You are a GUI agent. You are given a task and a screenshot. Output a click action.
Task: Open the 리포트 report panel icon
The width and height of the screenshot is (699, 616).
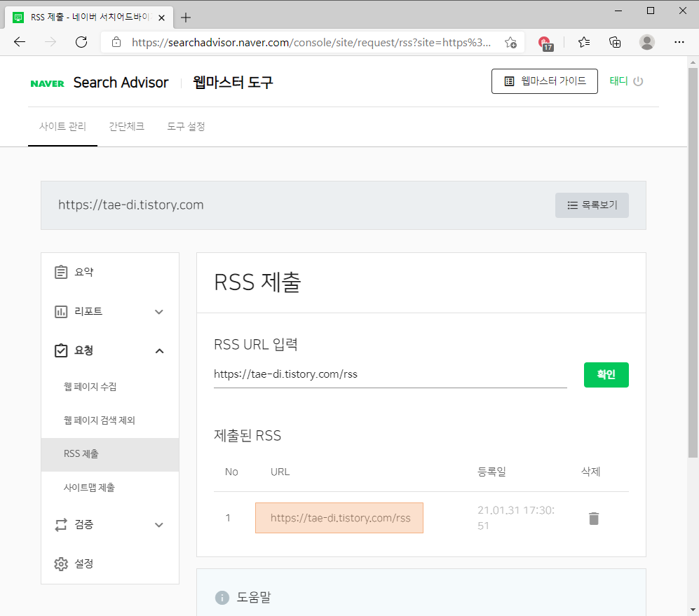point(61,311)
